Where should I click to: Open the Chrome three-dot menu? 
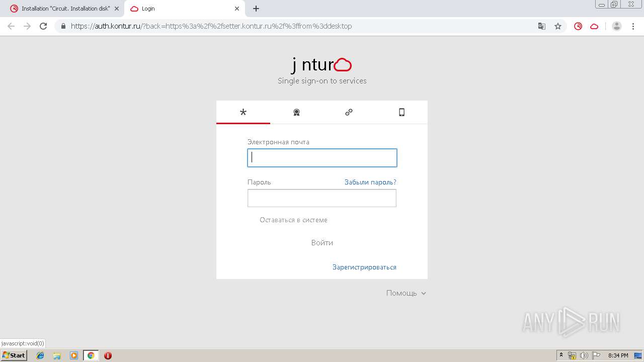[633, 26]
